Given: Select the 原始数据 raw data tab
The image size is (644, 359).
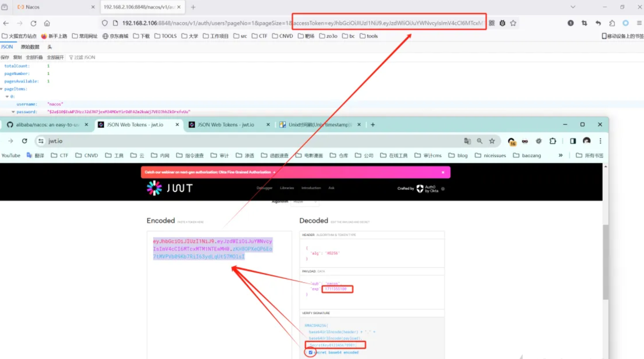Looking at the screenshot, I should pyautogui.click(x=30, y=47).
